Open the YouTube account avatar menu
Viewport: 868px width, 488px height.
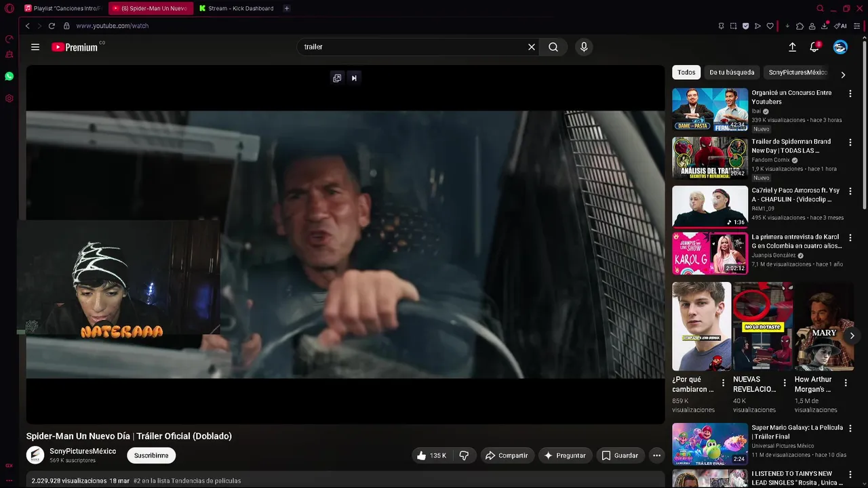(840, 47)
